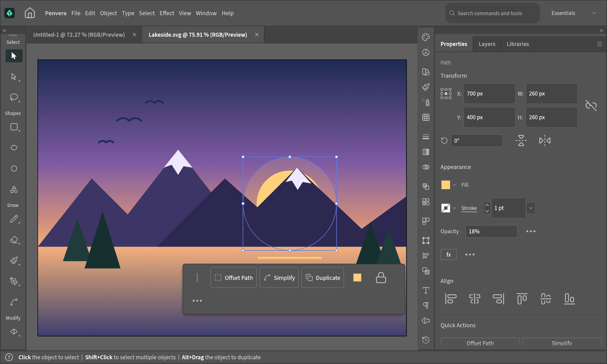Click the yellow swatch in contextual bar
This screenshot has width=607, height=364.
pos(357,278)
